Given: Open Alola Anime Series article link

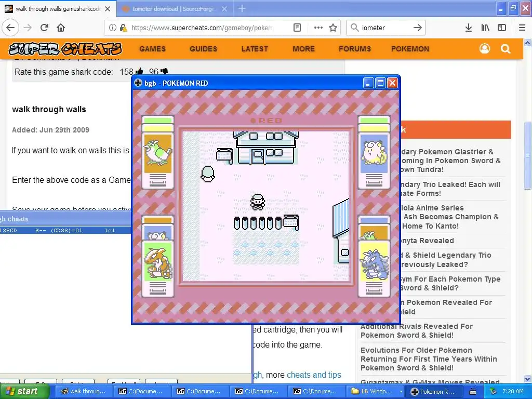Looking at the screenshot, I should pos(449,217).
